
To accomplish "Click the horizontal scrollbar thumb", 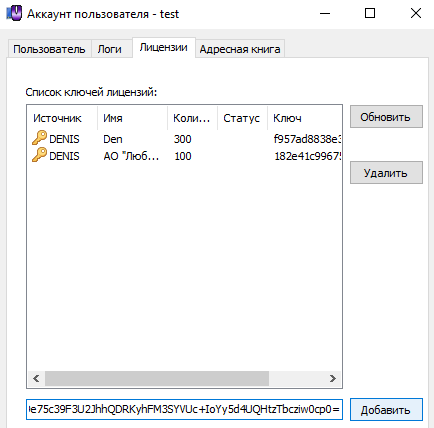I will tap(157, 379).
